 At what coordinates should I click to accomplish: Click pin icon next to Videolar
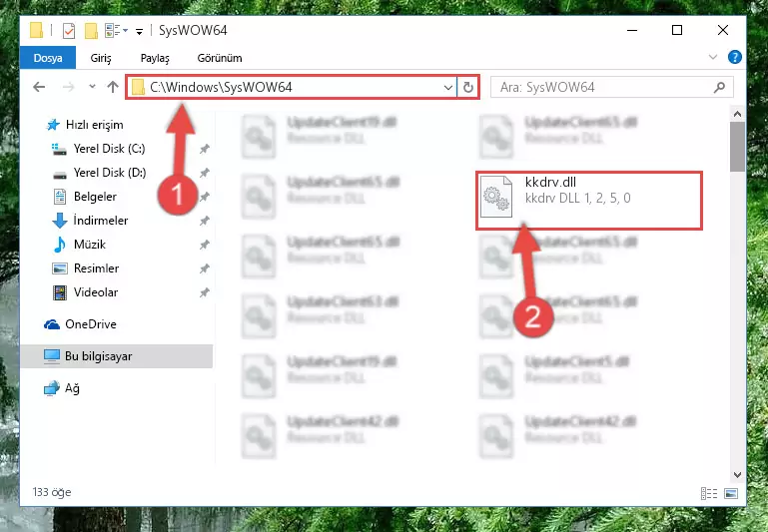[205, 292]
